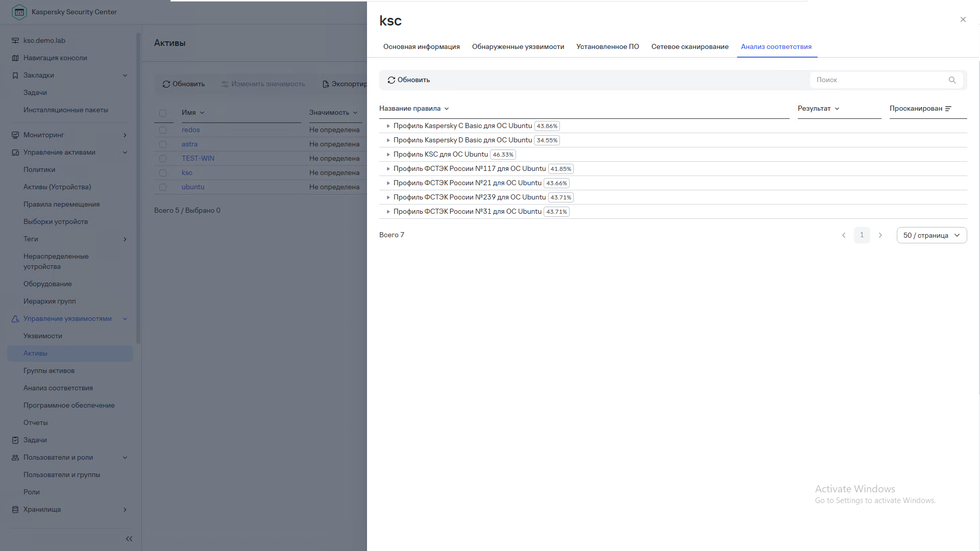
Task: Open the 50 / страница page size dropdown
Action: (932, 235)
